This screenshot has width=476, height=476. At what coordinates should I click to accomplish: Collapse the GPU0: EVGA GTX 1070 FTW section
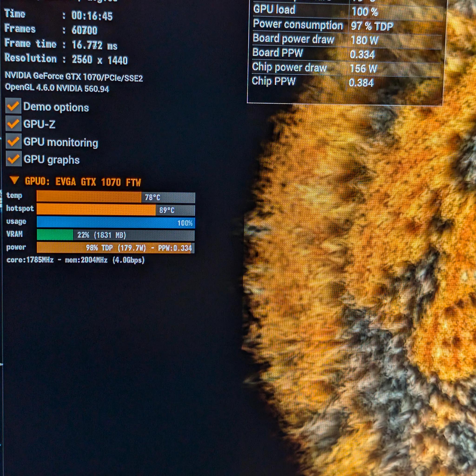(x=14, y=180)
